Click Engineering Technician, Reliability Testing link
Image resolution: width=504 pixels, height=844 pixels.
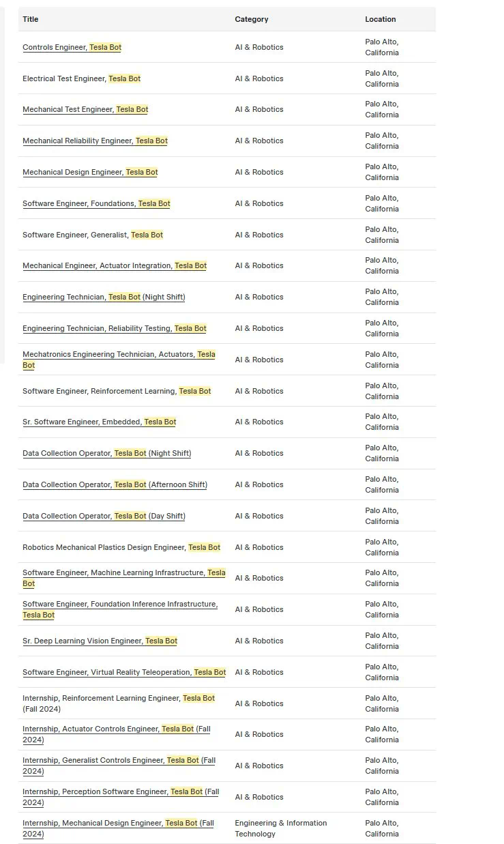click(114, 328)
